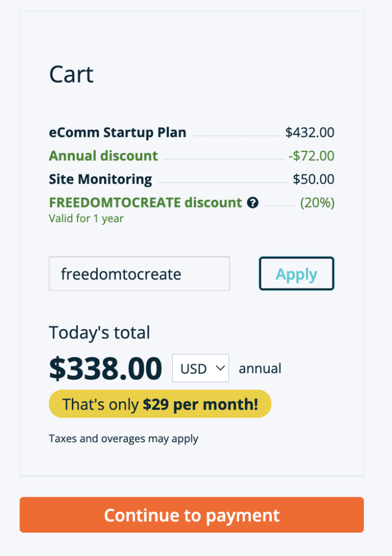
Task: Select the Cart heading
Action: click(x=71, y=74)
